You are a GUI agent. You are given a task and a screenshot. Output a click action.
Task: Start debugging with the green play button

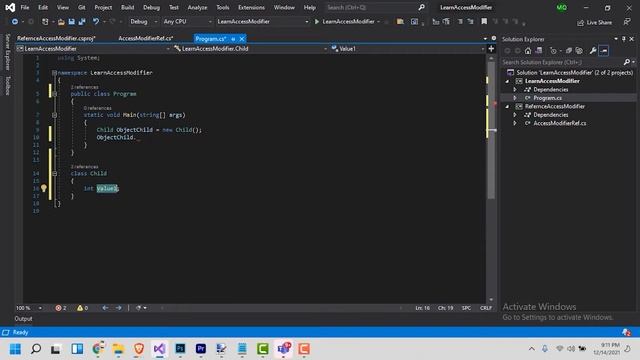tap(317, 22)
